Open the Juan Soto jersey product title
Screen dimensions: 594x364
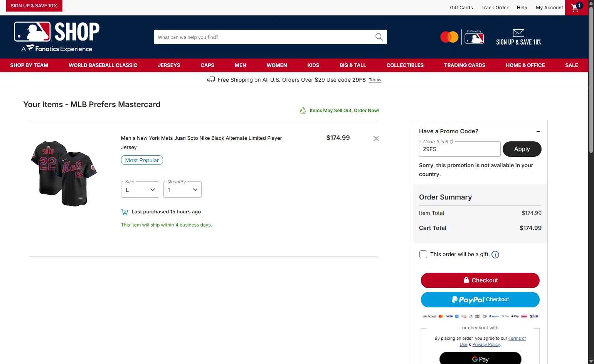[201, 143]
